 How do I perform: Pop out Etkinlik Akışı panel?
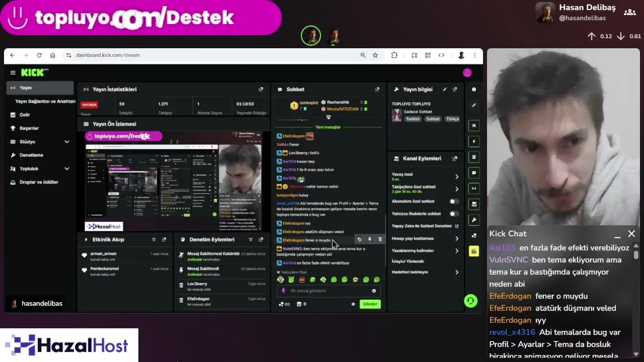tap(164, 240)
